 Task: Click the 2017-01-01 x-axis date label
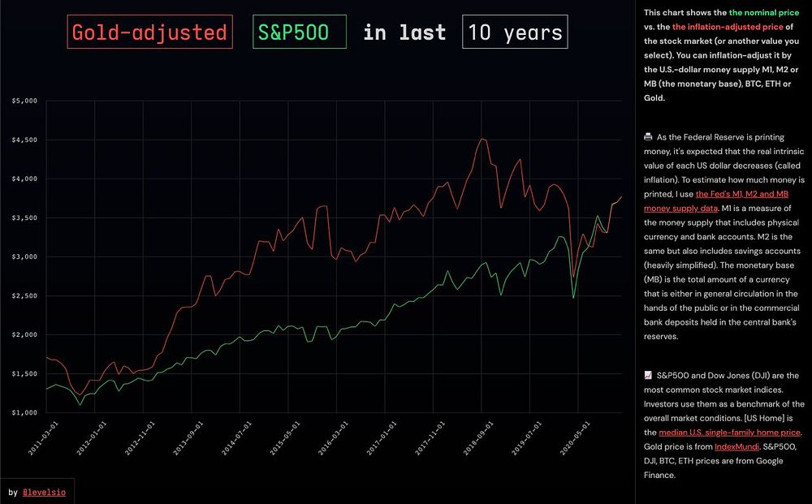point(381,438)
